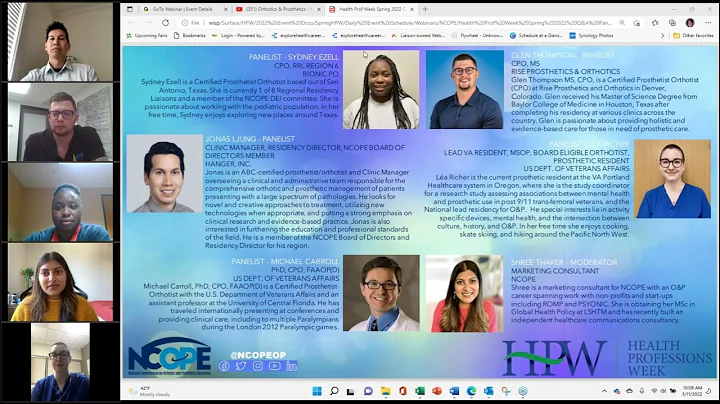Open Word from the taskbar

454,391
